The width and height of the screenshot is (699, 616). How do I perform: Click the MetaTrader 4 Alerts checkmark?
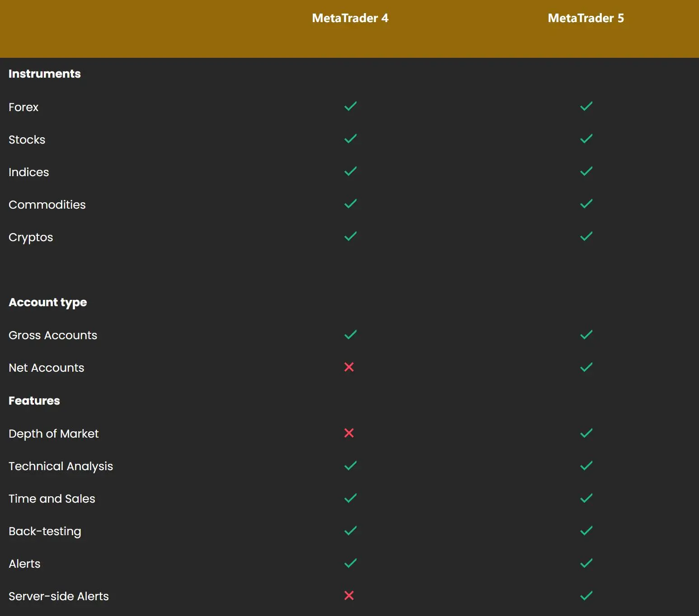coord(351,563)
